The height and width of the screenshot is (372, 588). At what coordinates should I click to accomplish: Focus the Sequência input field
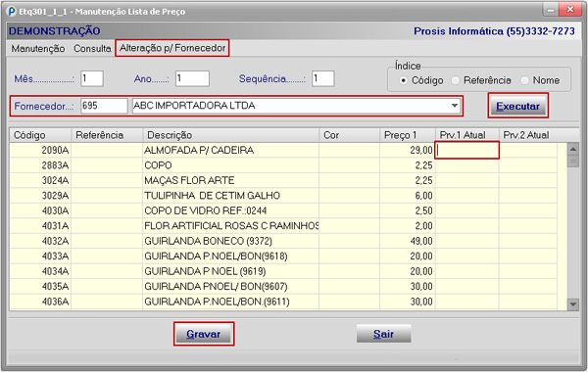tap(322, 78)
